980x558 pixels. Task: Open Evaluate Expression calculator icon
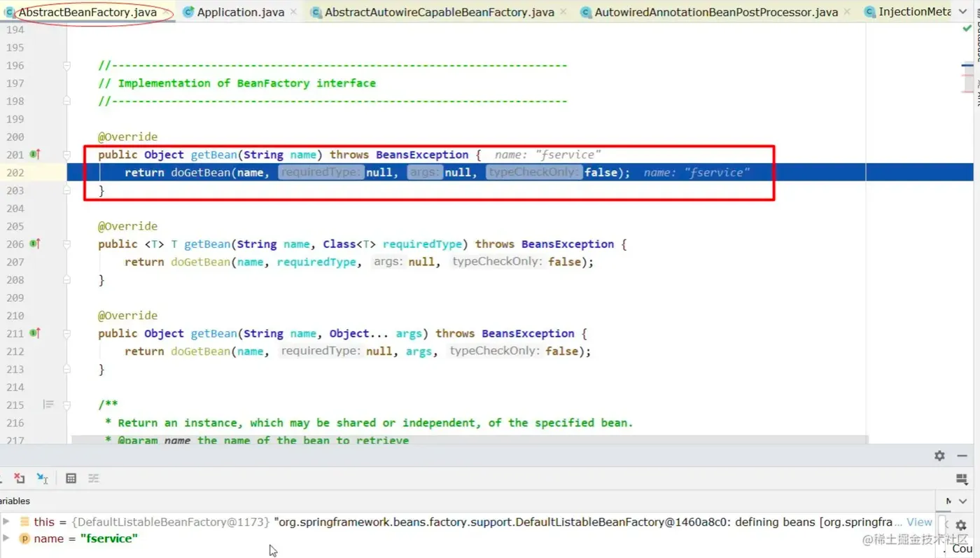(71, 478)
